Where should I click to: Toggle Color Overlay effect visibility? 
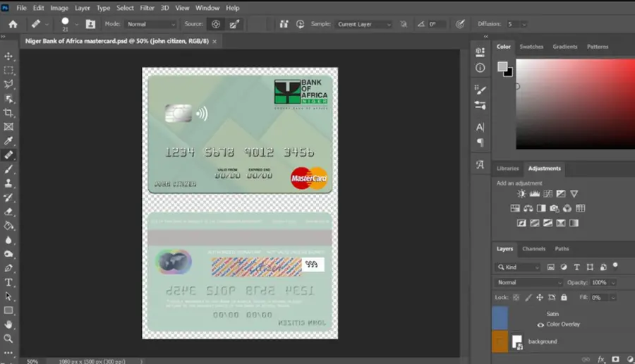pyautogui.click(x=540, y=324)
